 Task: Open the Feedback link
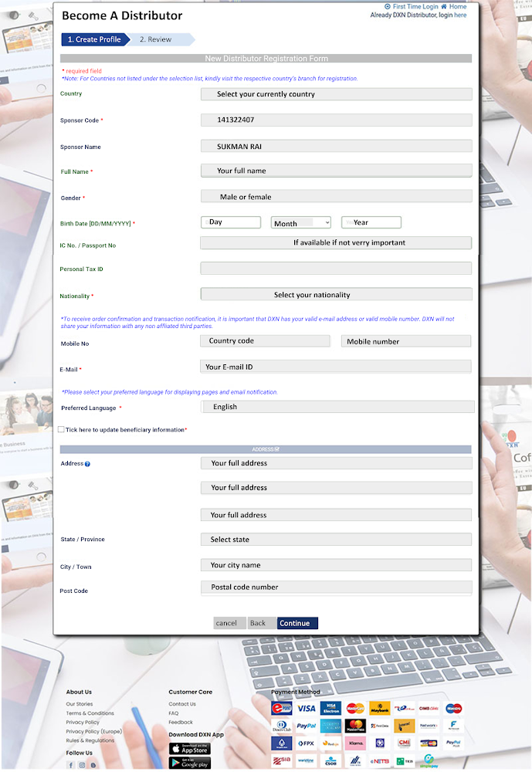pyautogui.click(x=181, y=723)
